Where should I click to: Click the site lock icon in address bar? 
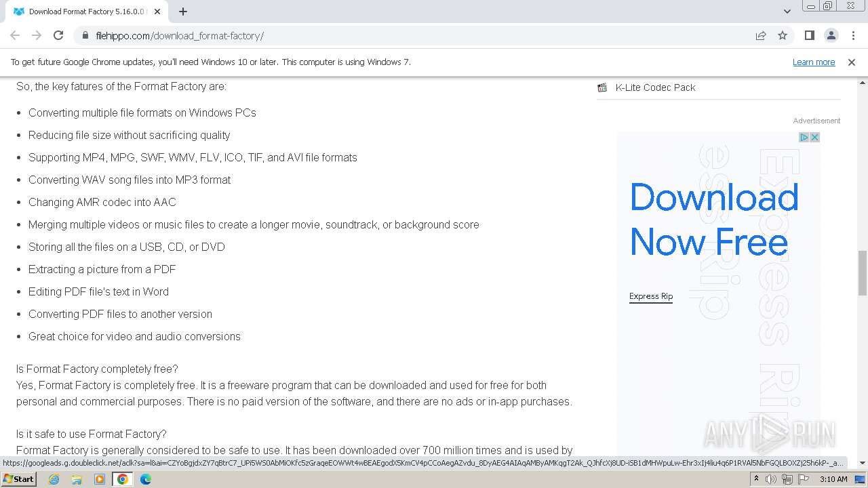[85, 35]
